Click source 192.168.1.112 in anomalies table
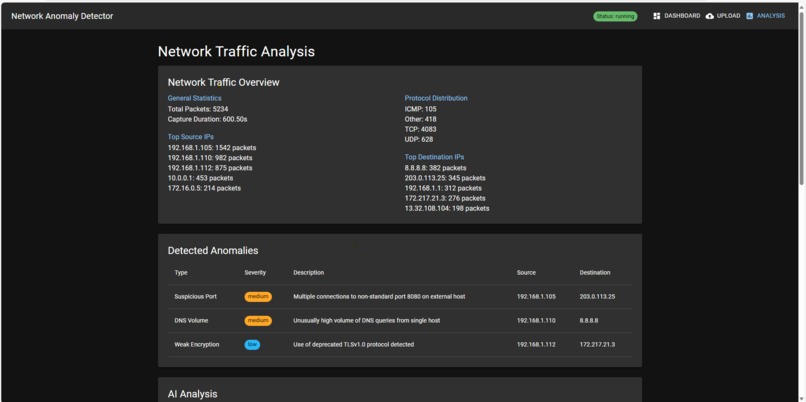 pos(536,344)
